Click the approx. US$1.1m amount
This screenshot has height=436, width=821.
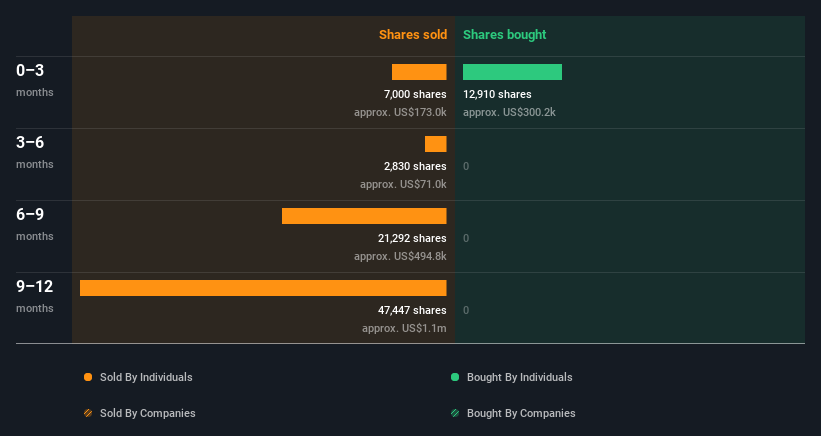(x=404, y=328)
